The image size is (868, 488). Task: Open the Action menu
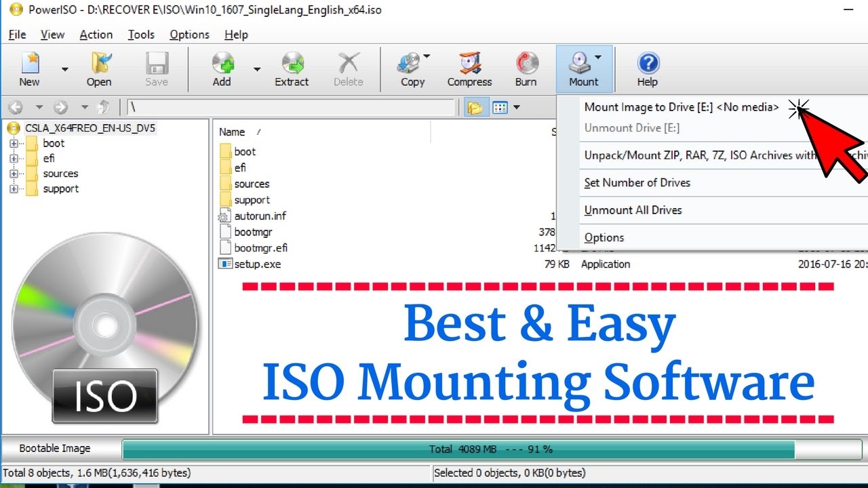[96, 35]
